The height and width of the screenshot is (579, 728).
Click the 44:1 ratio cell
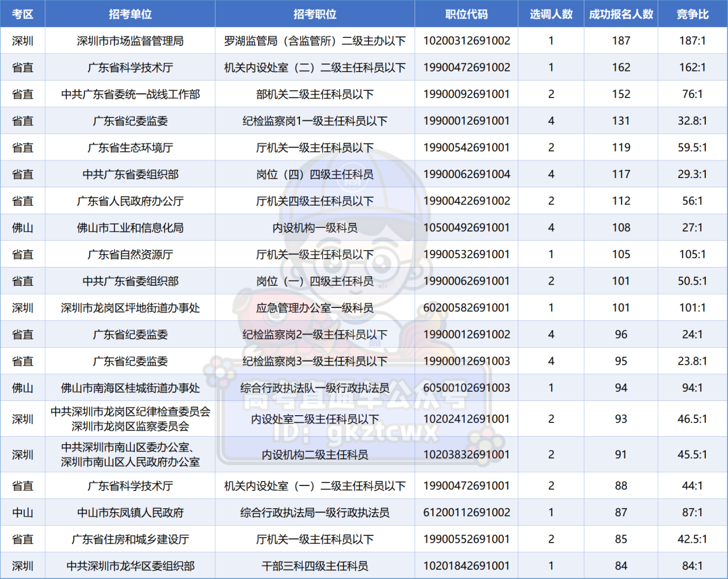[692, 486]
